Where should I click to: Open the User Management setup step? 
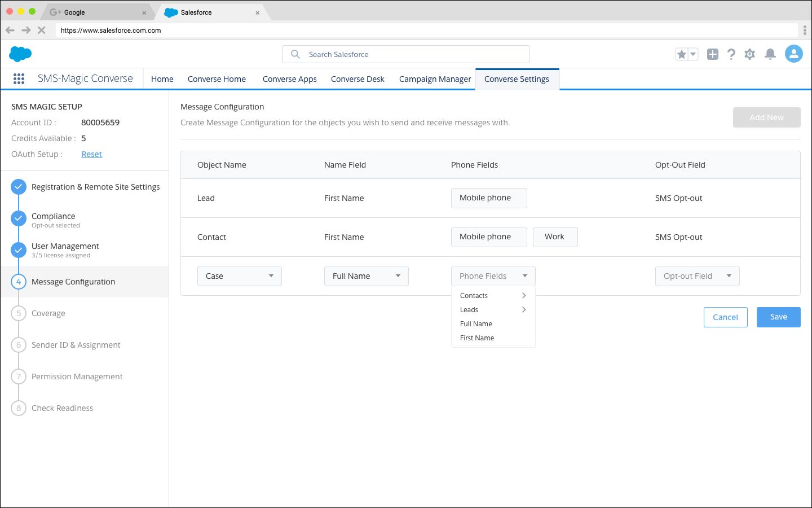65,246
